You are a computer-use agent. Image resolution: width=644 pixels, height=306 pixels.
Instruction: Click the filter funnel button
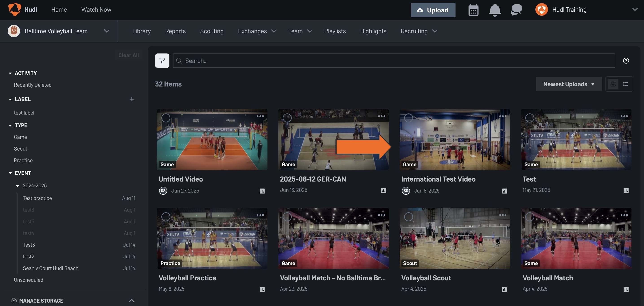162,61
